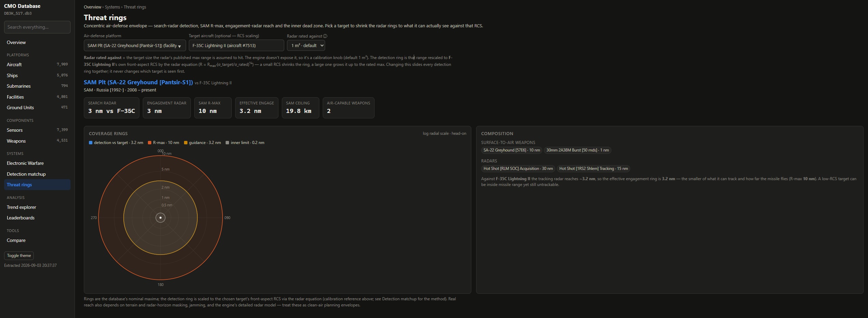The height and width of the screenshot is (318, 868).
Task: Click the 270 bearing label on the chart
Action: [x=94, y=218]
